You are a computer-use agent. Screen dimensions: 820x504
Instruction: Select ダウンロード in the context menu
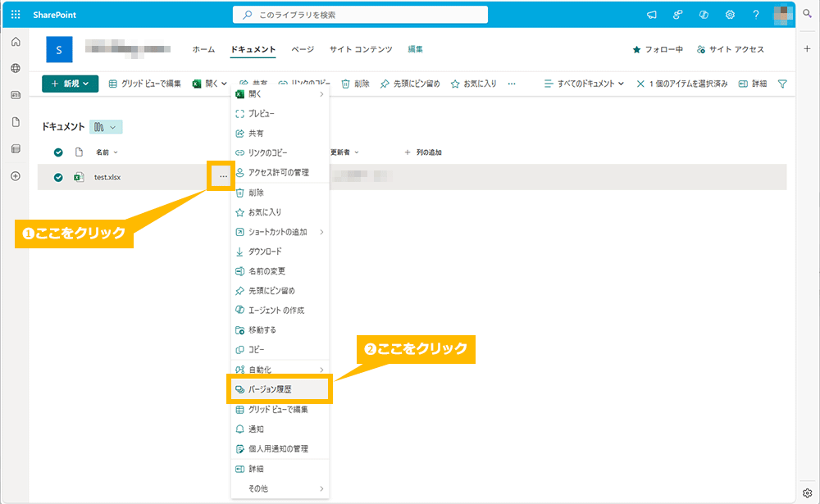(280, 252)
